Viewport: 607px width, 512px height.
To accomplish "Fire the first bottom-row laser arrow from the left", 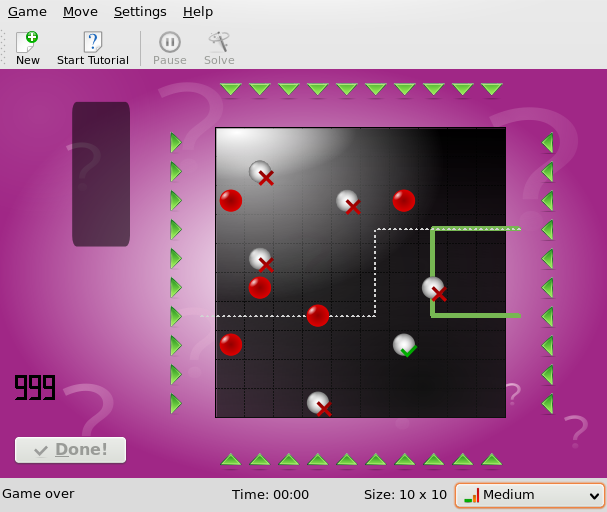I will (231, 459).
